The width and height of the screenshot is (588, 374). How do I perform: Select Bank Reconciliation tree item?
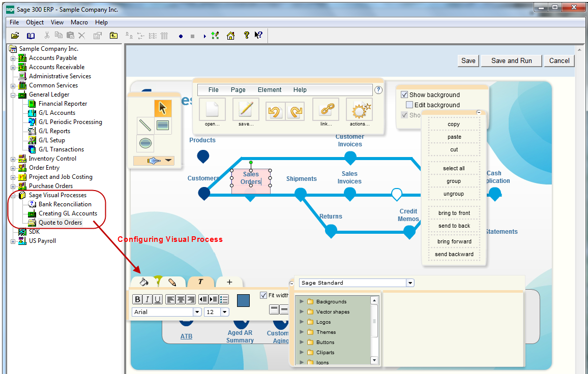tap(65, 204)
